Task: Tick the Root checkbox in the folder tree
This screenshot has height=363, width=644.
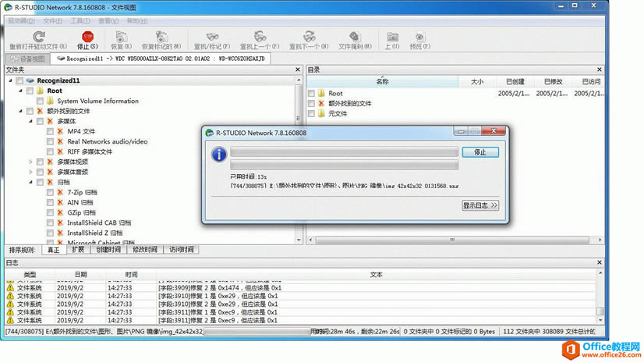Action: (x=30, y=91)
